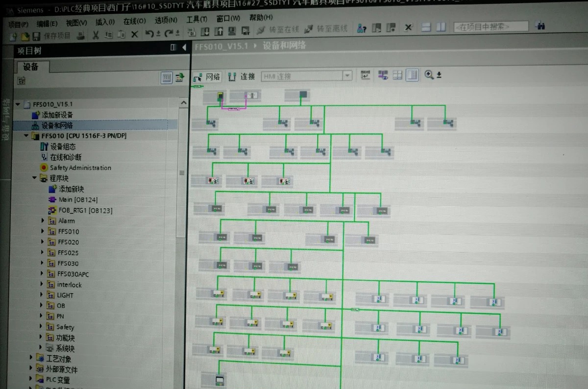Open the 工具(T) menu
The image size is (588, 389).
point(197,19)
